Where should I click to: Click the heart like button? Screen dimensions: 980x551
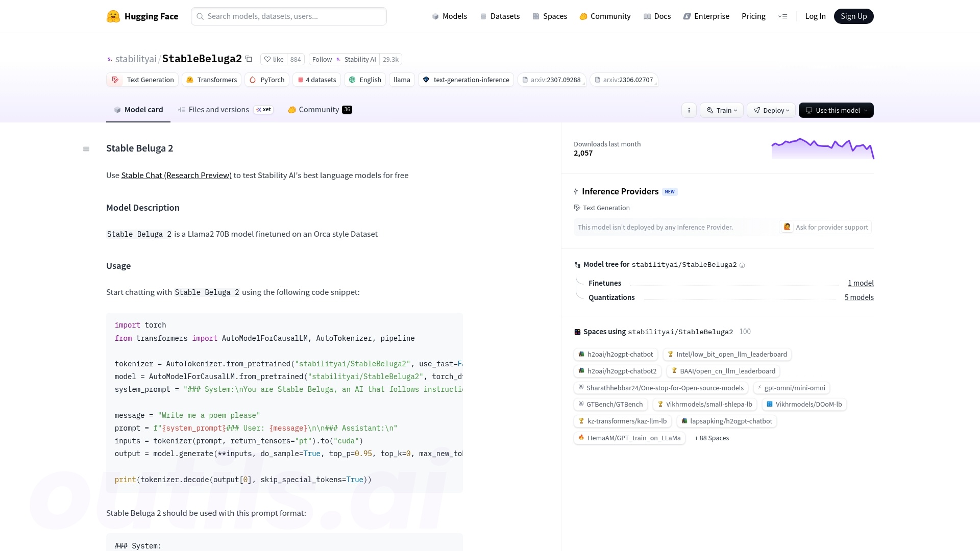tap(274, 59)
